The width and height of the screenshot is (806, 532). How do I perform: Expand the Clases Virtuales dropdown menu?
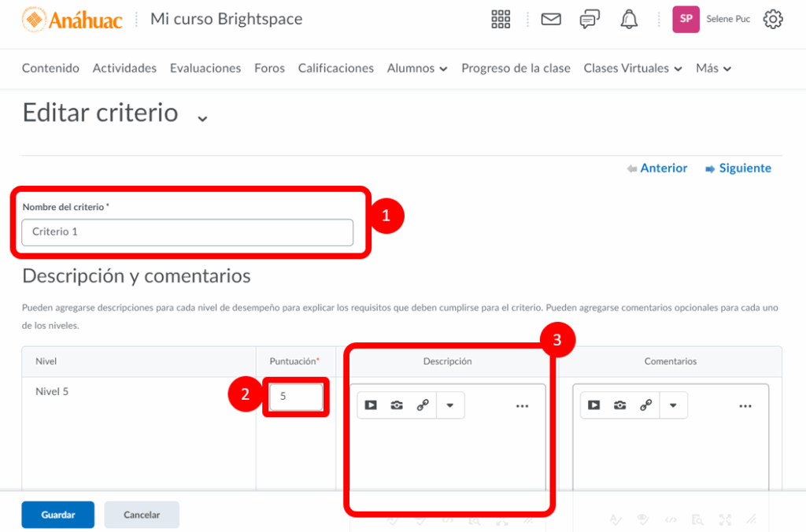[x=632, y=68]
